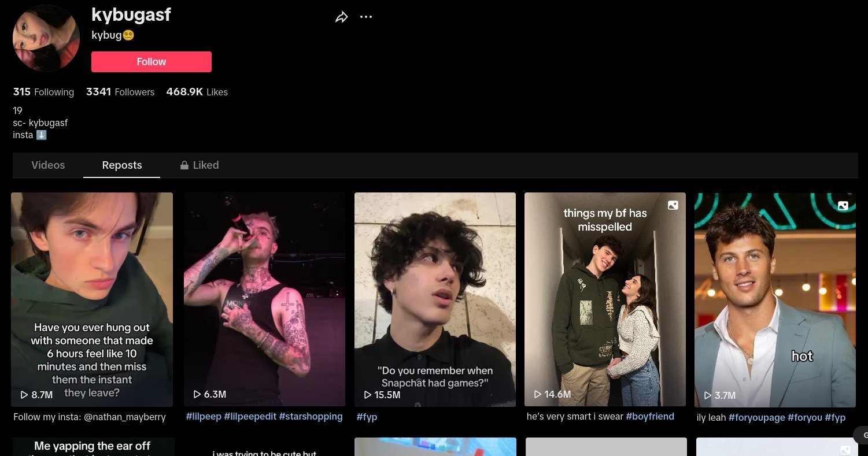Click the play icon beside 8.7M
868x456 pixels.
coord(24,395)
